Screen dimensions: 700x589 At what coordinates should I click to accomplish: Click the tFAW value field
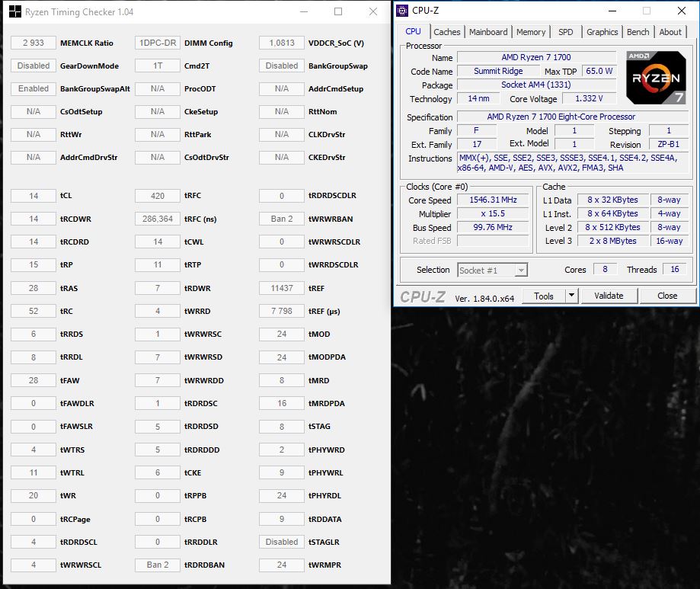click(x=34, y=380)
